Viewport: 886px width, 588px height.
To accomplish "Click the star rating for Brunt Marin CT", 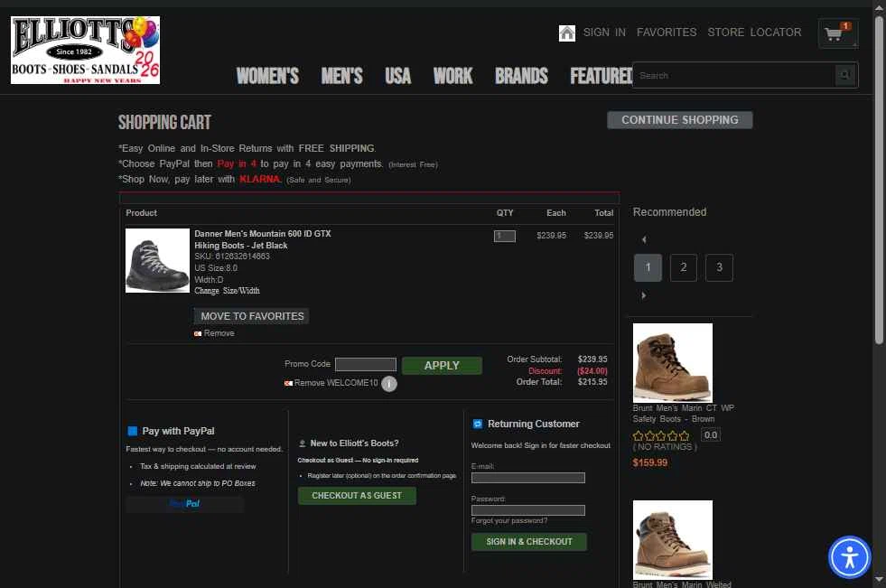I will point(661,435).
